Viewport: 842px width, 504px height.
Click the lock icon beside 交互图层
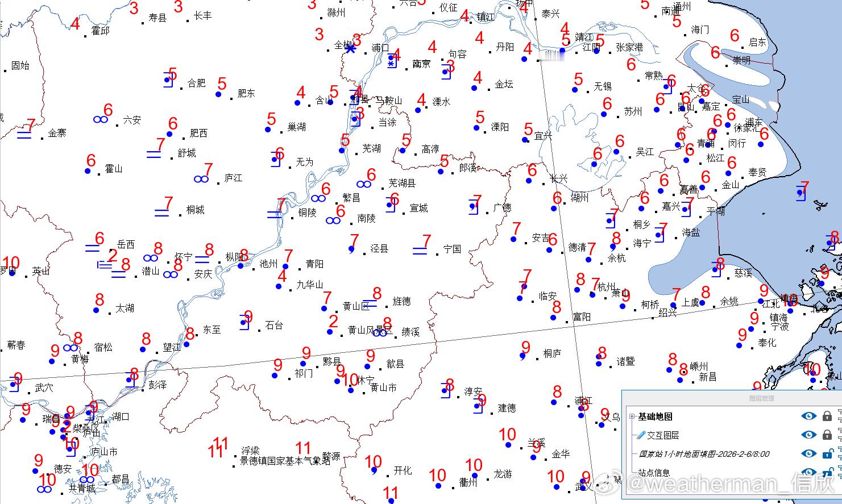(827, 435)
